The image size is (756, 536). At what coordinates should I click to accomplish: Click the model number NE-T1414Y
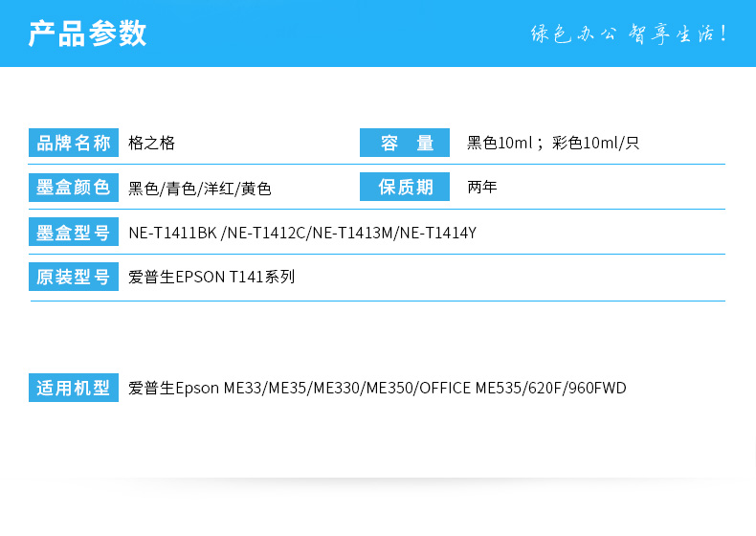[x=437, y=233]
